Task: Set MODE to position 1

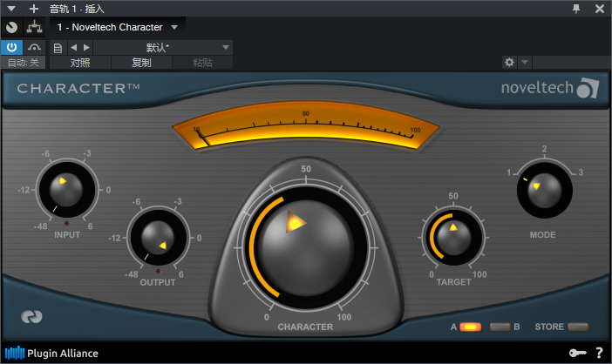Action: [508, 172]
